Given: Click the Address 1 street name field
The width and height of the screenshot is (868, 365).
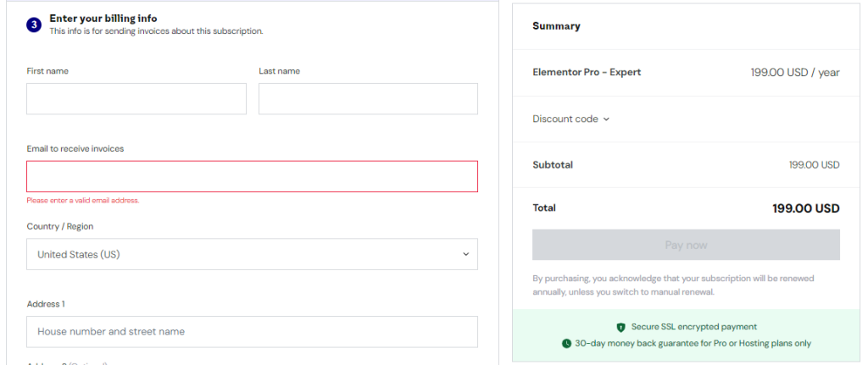Looking at the screenshot, I should (252, 332).
